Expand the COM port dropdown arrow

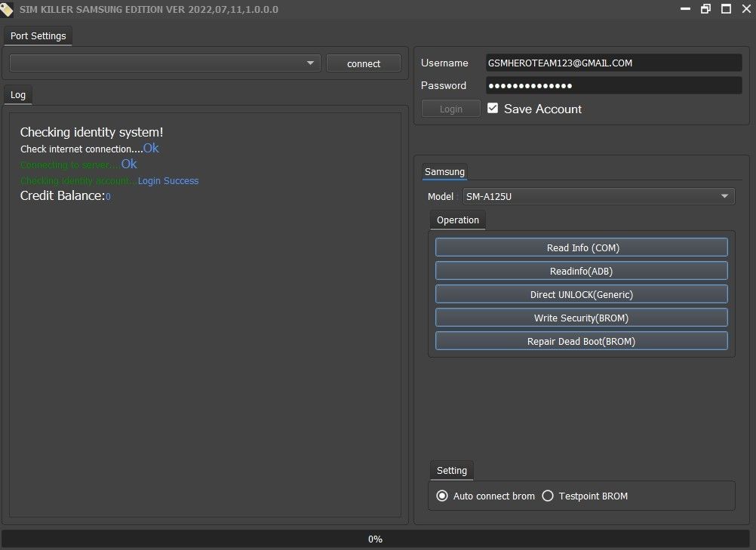pos(310,63)
